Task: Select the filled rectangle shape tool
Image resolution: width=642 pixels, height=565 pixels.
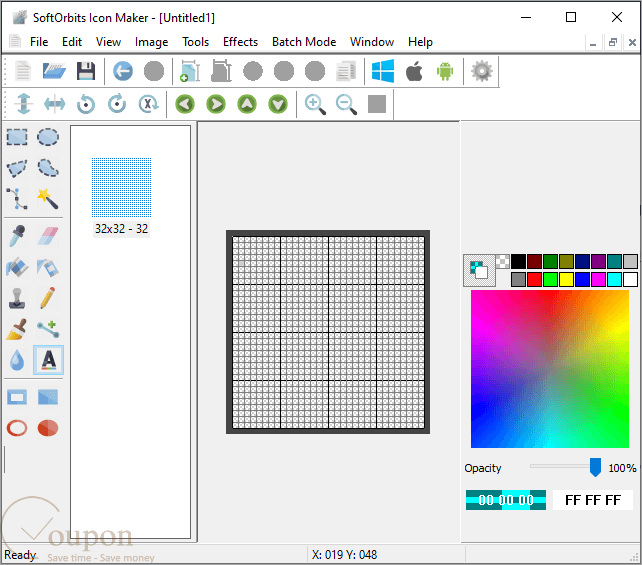Action: point(48,397)
